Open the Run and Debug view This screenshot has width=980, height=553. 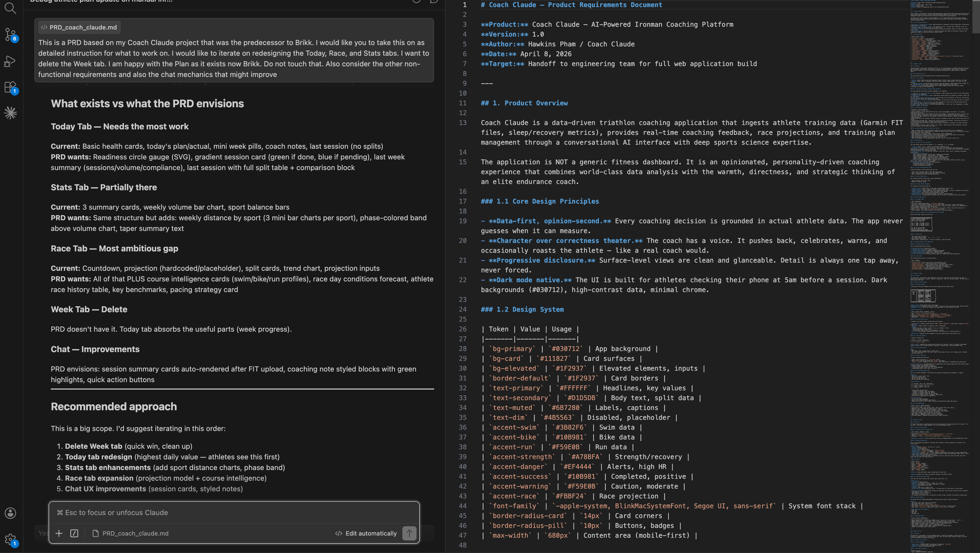[10, 61]
